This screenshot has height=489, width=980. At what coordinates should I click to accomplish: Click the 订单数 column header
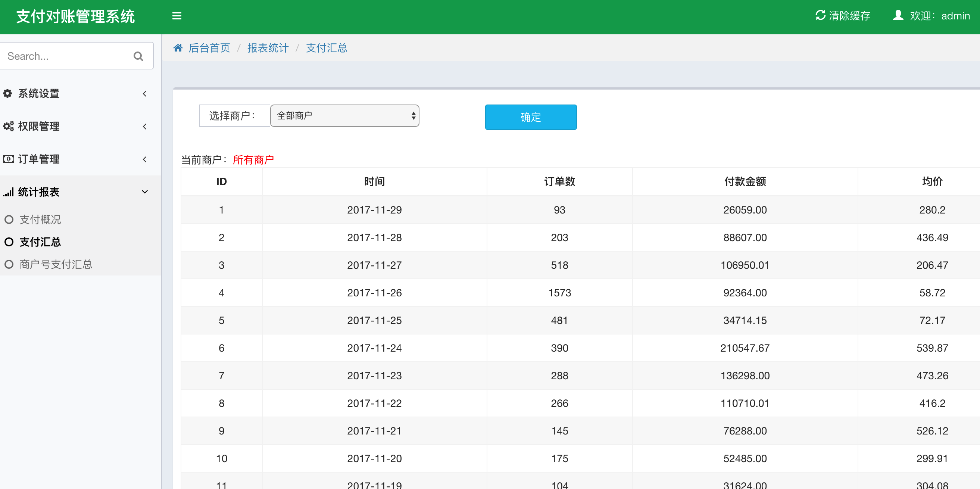[x=560, y=181]
